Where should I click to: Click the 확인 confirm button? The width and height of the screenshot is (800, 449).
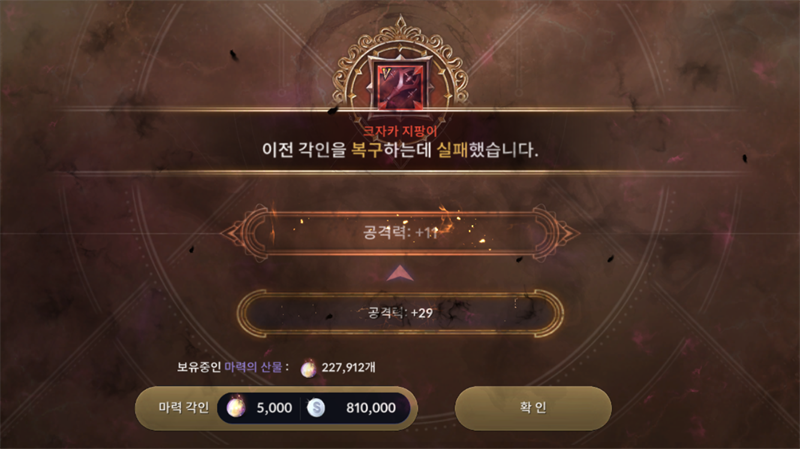[x=533, y=408]
